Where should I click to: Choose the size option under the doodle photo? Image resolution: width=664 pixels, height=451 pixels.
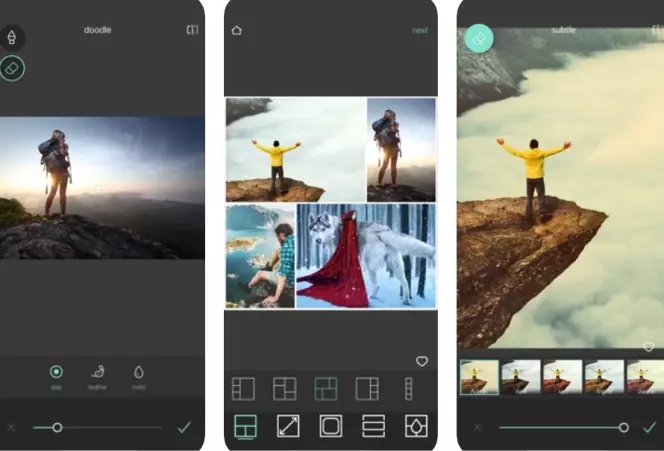[56, 377]
